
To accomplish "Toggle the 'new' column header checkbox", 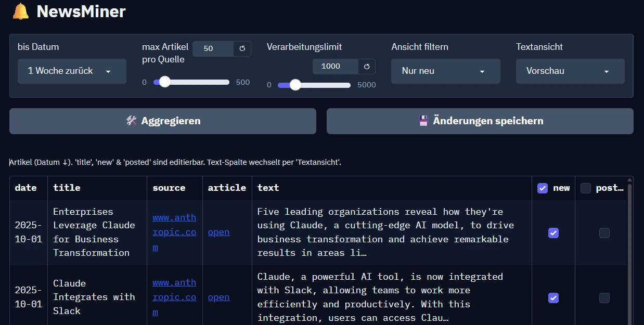I will (x=543, y=188).
